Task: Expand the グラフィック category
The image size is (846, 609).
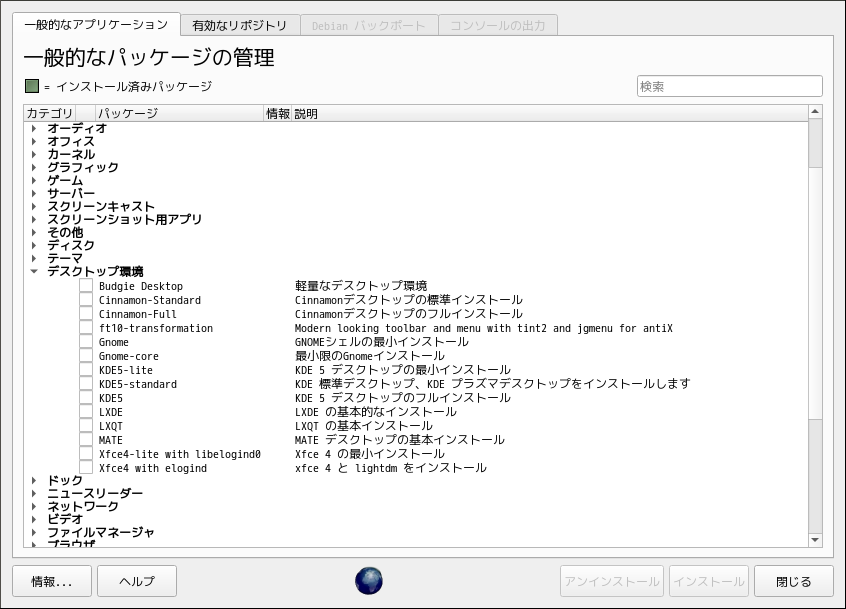Action: (34, 167)
